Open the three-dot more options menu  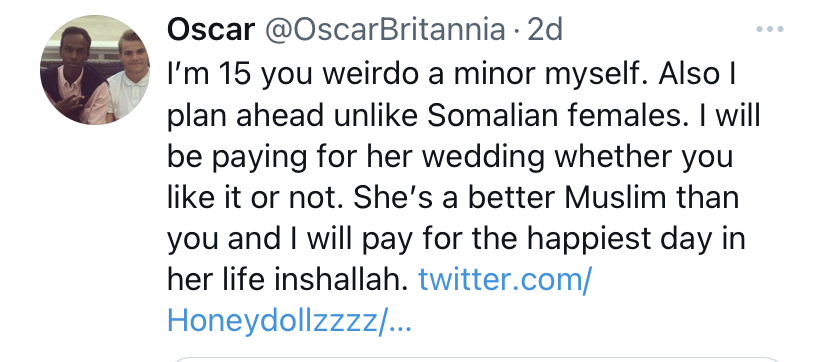[770, 30]
